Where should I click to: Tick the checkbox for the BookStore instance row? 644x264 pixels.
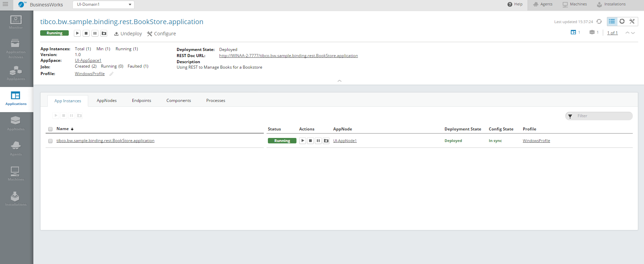click(50, 141)
